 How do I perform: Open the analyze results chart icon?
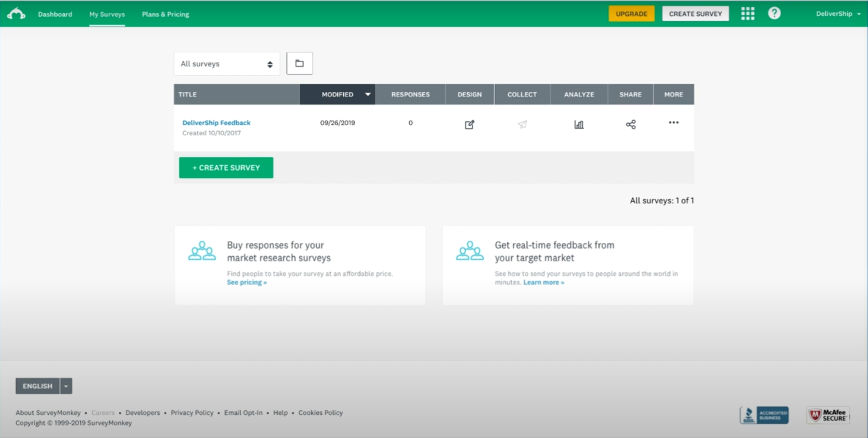[579, 125]
